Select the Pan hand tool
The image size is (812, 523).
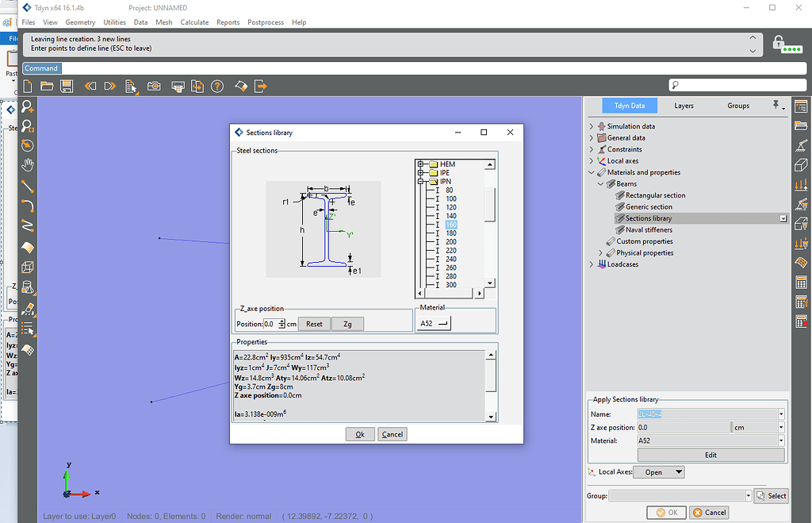coord(28,165)
